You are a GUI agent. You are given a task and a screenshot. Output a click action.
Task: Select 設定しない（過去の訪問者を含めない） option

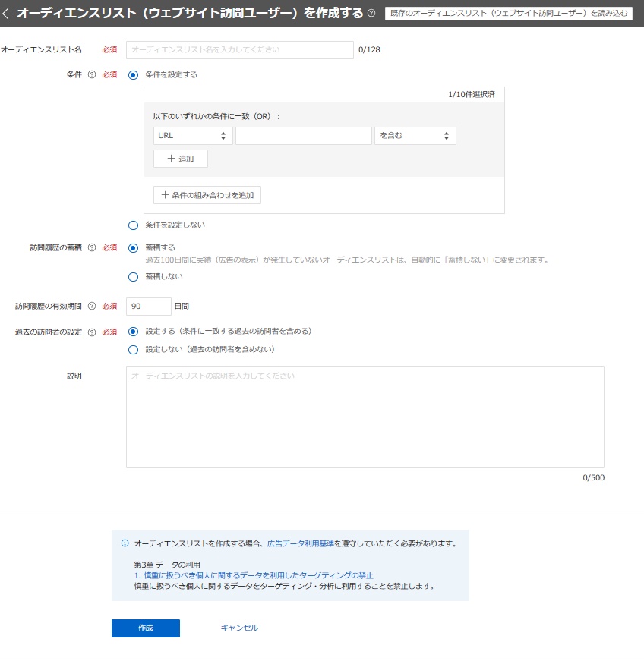coord(134,350)
